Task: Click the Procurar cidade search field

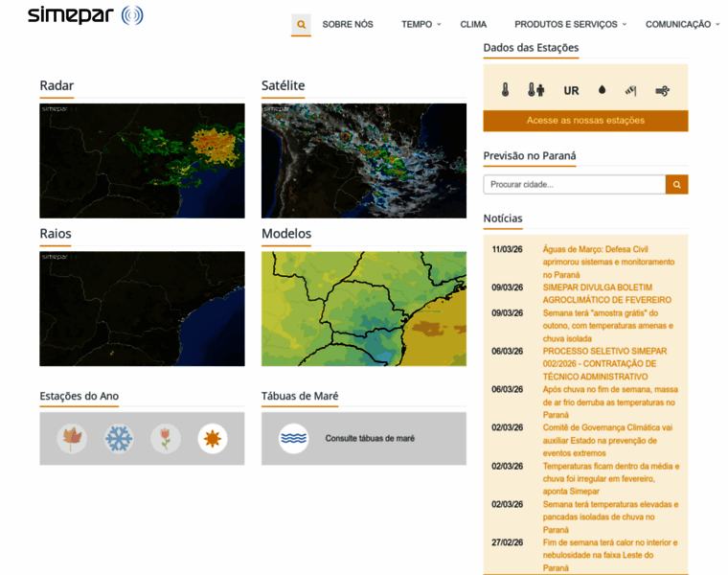Action: pyautogui.click(x=574, y=184)
